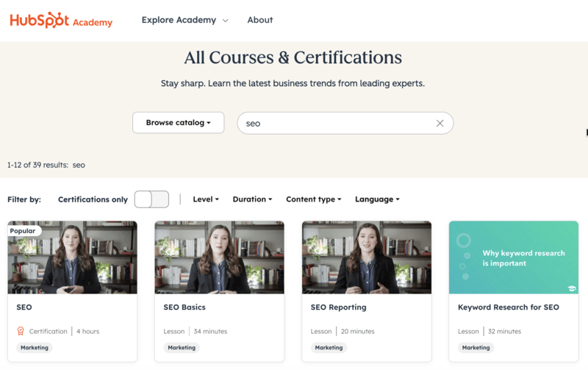This screenshot has width=588, height=370.
Task: Expand the Duration filter
Action: [x=252, y=199]
